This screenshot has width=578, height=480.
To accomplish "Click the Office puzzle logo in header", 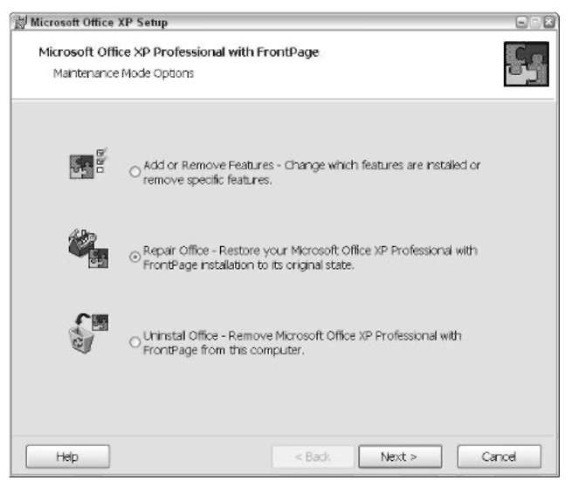I will 526,64.
